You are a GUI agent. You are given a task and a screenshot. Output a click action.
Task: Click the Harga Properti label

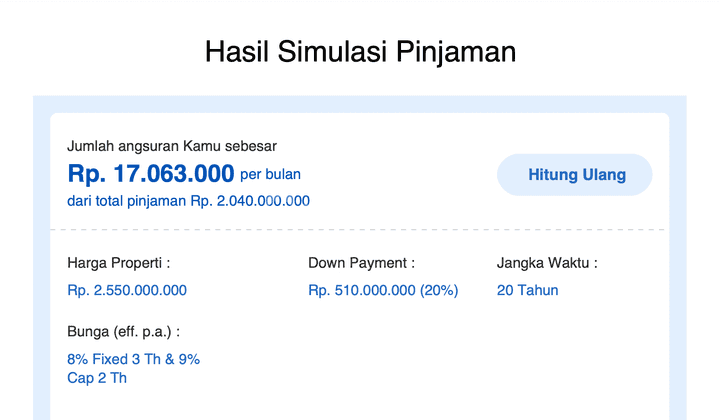pyautogui.click(x=118, y=263)
